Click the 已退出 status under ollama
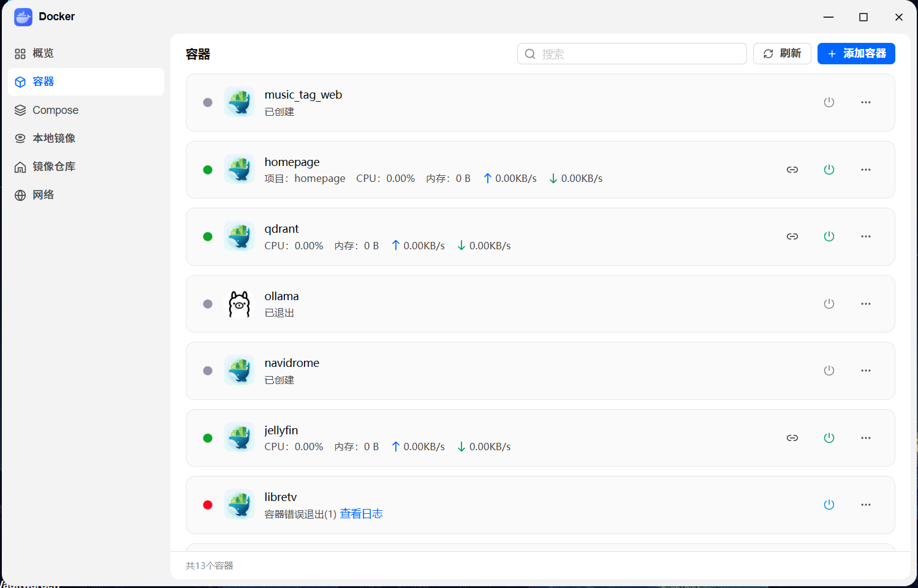Image resolution: width=918 pixels, height=588 pixels. pyautogui.click(x=279, y=313)
